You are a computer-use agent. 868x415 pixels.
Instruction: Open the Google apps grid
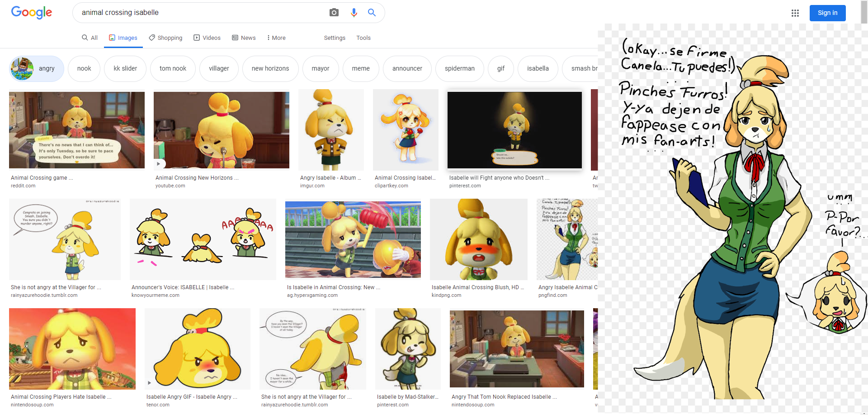795,13
